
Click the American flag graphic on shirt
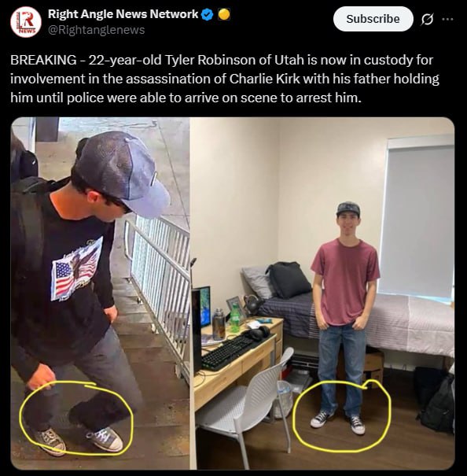[x=76, y=270]
